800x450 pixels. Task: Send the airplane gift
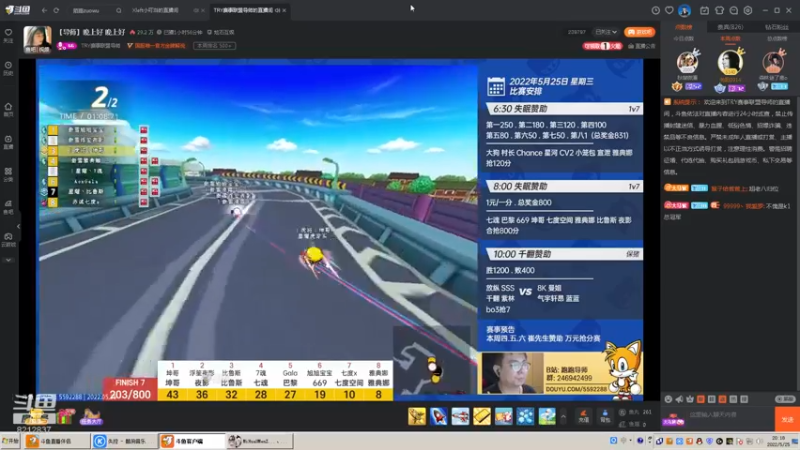coord(460,416)
